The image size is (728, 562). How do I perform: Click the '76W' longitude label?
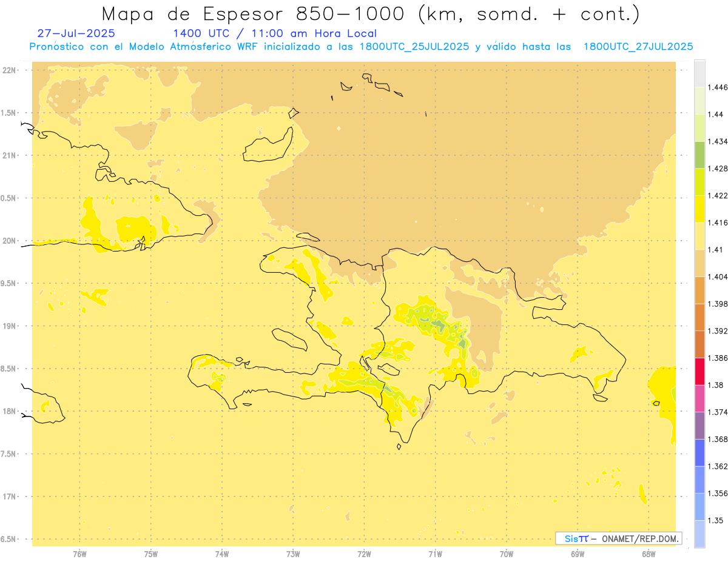coord(79,554)
